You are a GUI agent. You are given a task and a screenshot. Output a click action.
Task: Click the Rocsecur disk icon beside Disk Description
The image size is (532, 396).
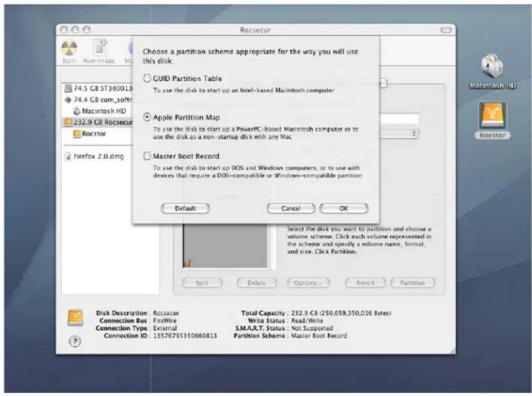click(x=75, y=318)
